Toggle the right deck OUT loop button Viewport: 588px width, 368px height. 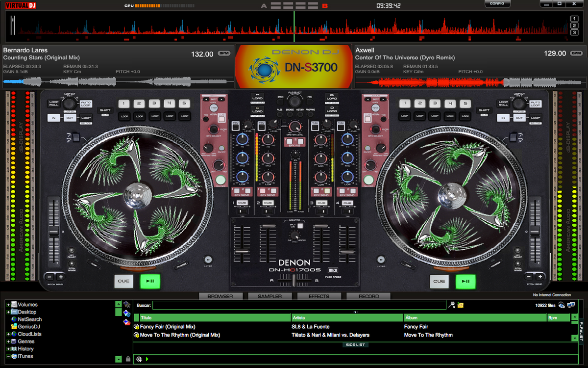[516, 118]
